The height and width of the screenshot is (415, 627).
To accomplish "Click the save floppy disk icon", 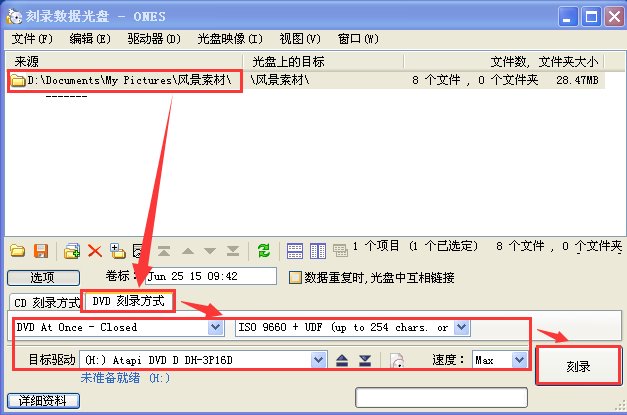I will click(41, 251).
